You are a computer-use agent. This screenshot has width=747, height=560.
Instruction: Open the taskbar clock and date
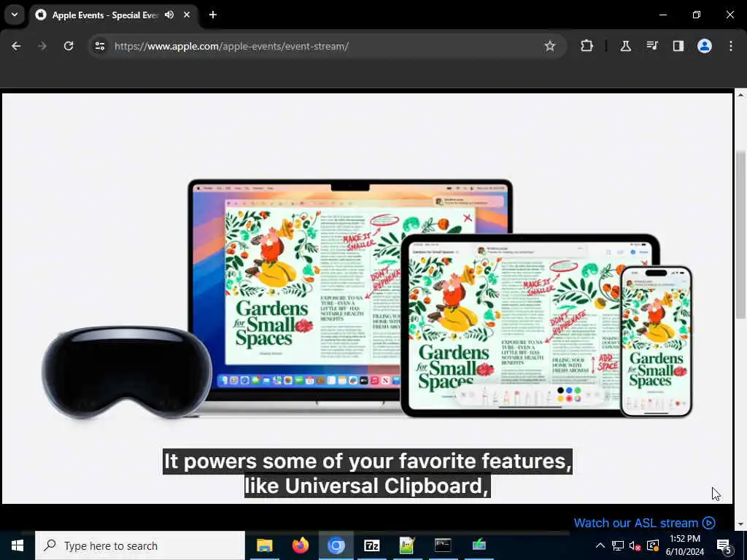click(x=685, y=545)
